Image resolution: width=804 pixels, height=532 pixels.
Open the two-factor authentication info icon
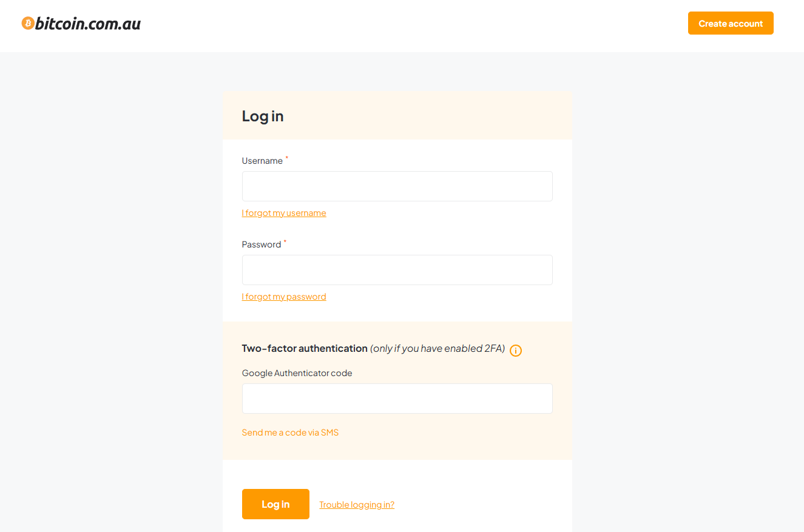coord(516,351)
